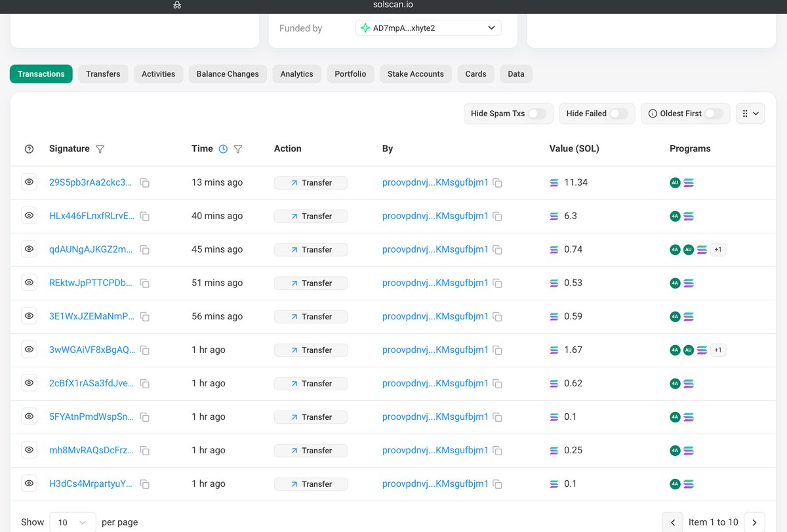This screenshot has height=532, width=787.
Task: Open transaction link 29S5pb3rAa2ckc3
Action: pyautogui.click(x=91, y=182)
